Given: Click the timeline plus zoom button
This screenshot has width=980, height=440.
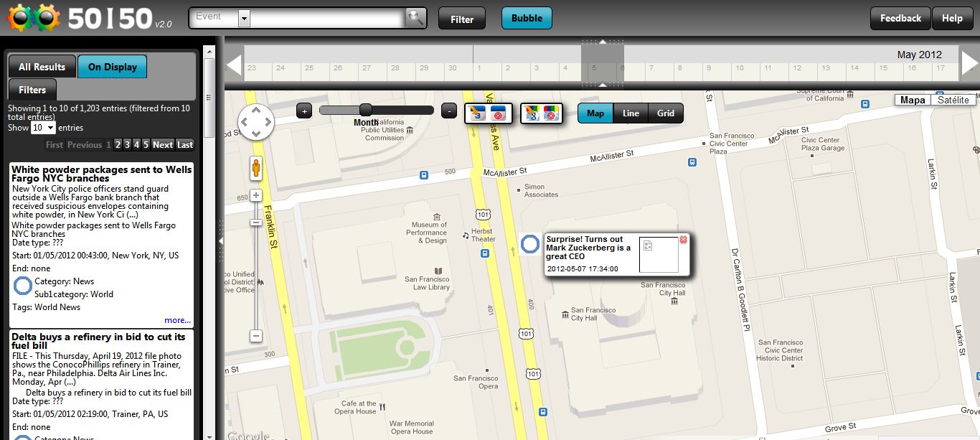Looking at the screenshot, I should [x=304, y=111].
